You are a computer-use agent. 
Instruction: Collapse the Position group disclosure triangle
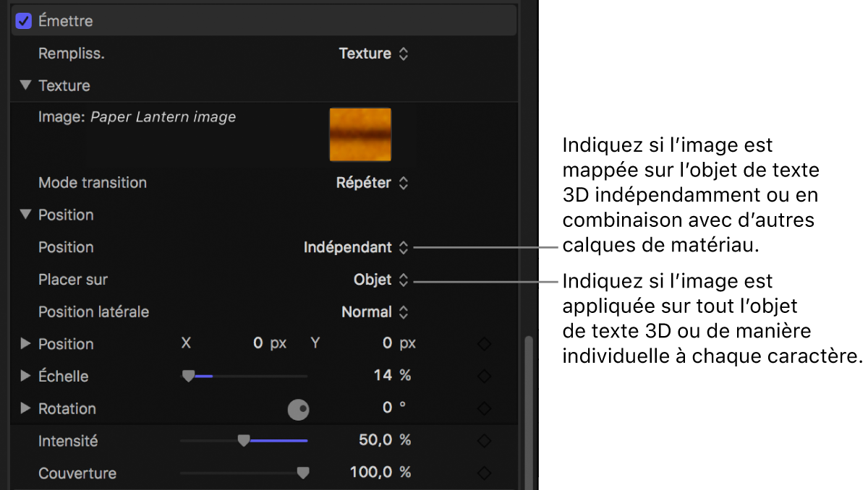pos(25,215)
